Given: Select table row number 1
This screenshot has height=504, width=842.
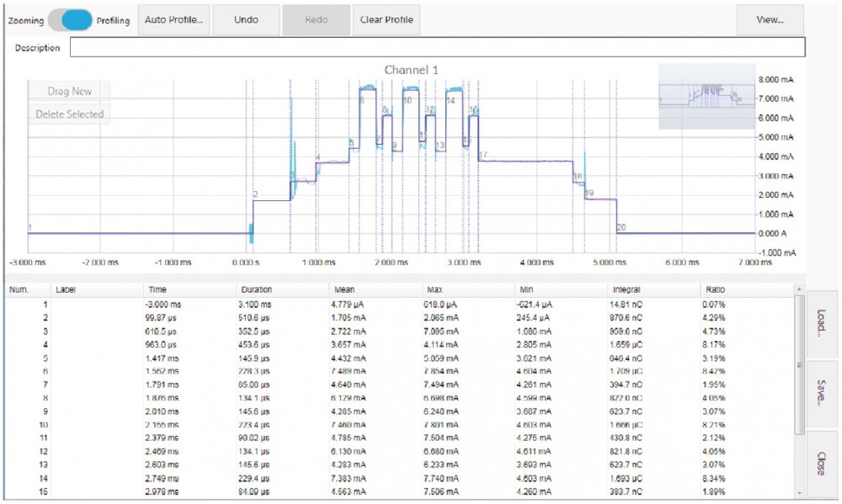Looking at the screenshot, I should [399, 305].
